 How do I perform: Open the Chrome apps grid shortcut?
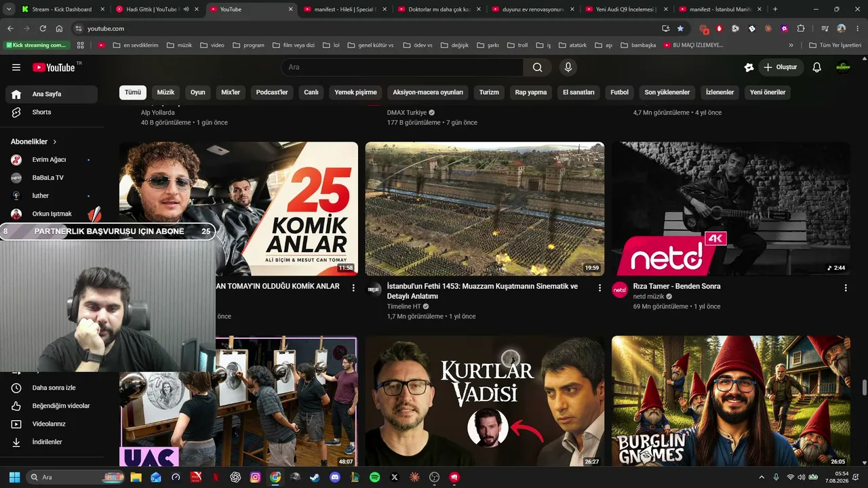pyautogui.click(x=81, y=45)
